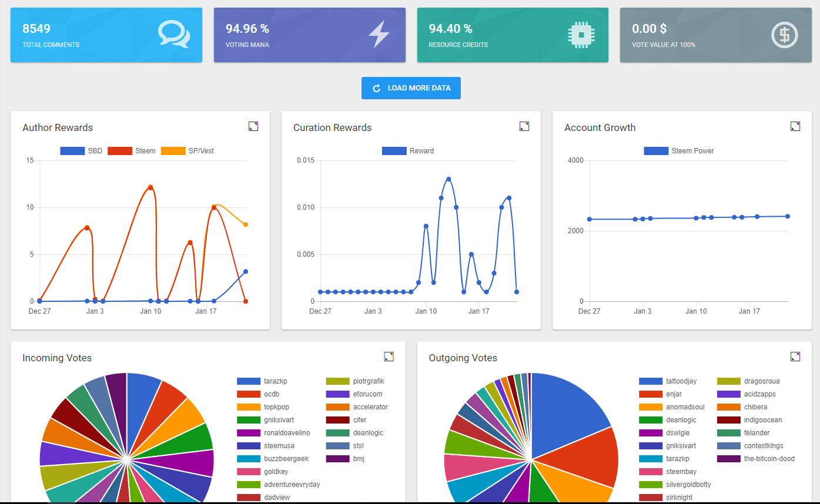Viewport: 820px width, 504px height.
Task: Select the dragosroua olive legend swatch
Action: [729, 381]
